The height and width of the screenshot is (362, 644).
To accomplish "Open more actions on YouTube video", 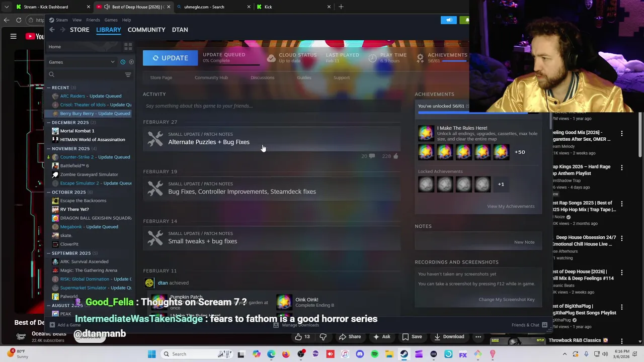I will coord(478,337).
